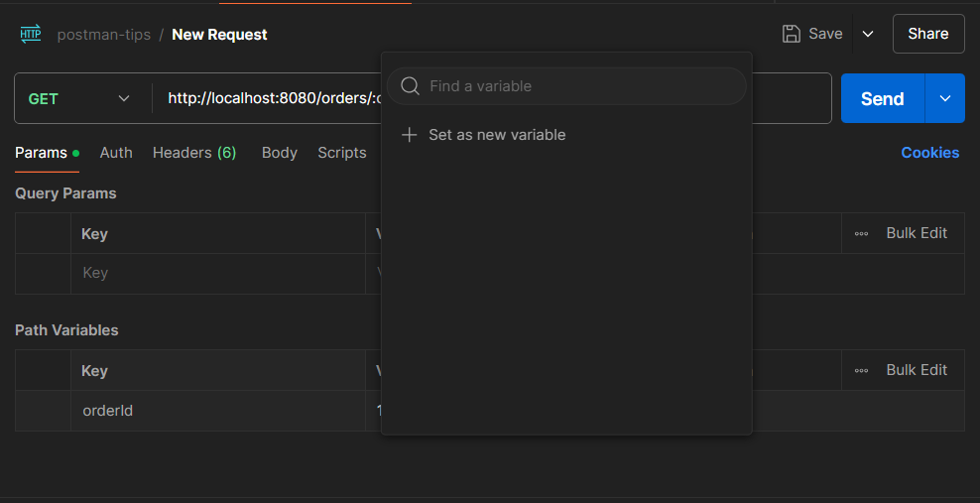Viewport: 980px width, 503px height.
Task: Open the Headers (6) tab
Action: point(194,153)
